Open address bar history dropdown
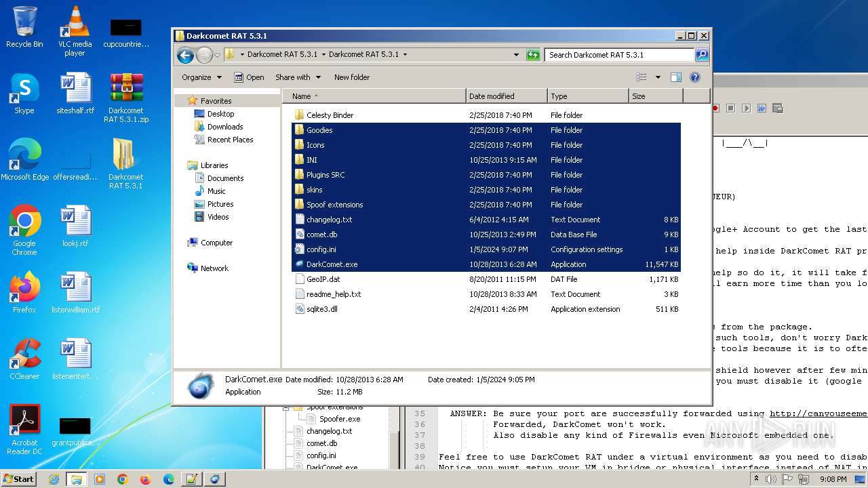The width and height of the screenshot is (868, 488). (x=516, y=55)
